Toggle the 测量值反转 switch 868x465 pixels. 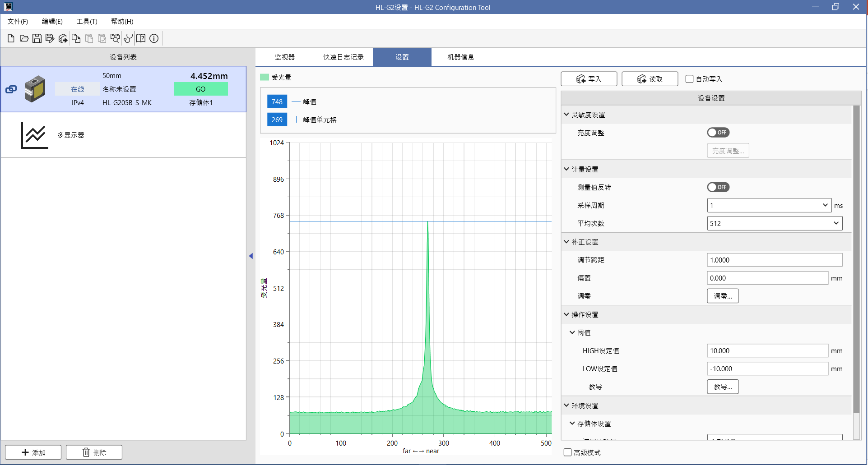pyautogui.click(x=718, y=187)
